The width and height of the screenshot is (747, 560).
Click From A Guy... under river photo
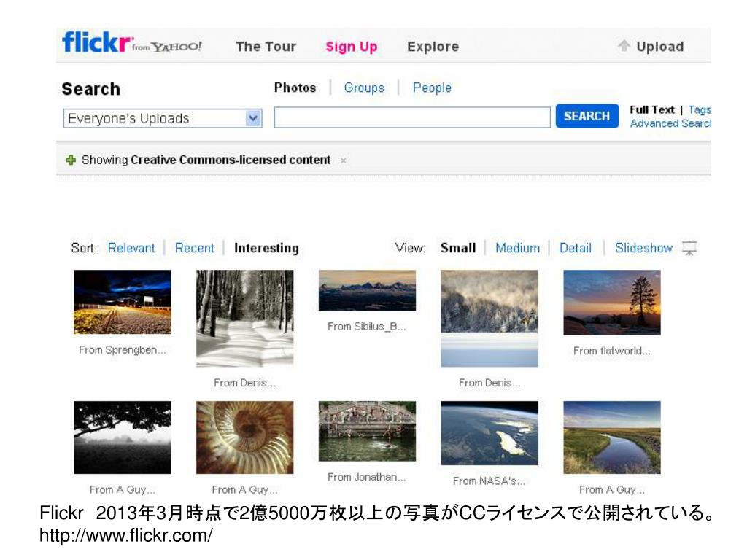pos(612,489)
